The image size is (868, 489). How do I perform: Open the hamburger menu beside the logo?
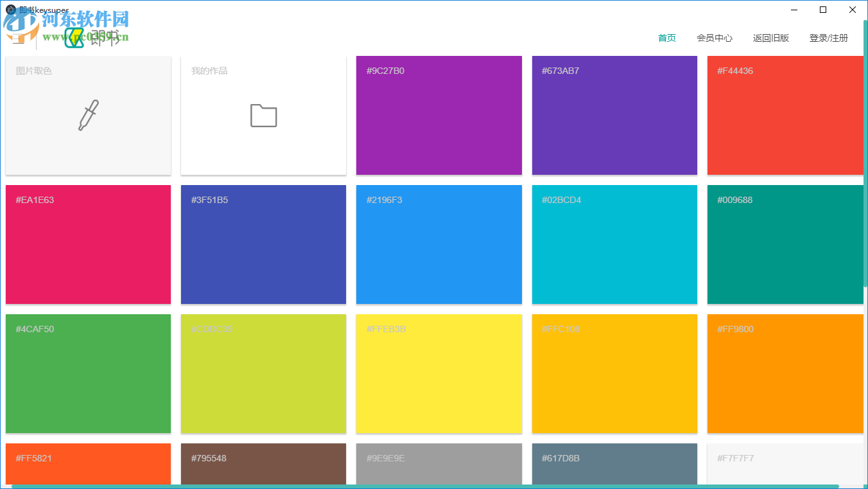[19, 39]
